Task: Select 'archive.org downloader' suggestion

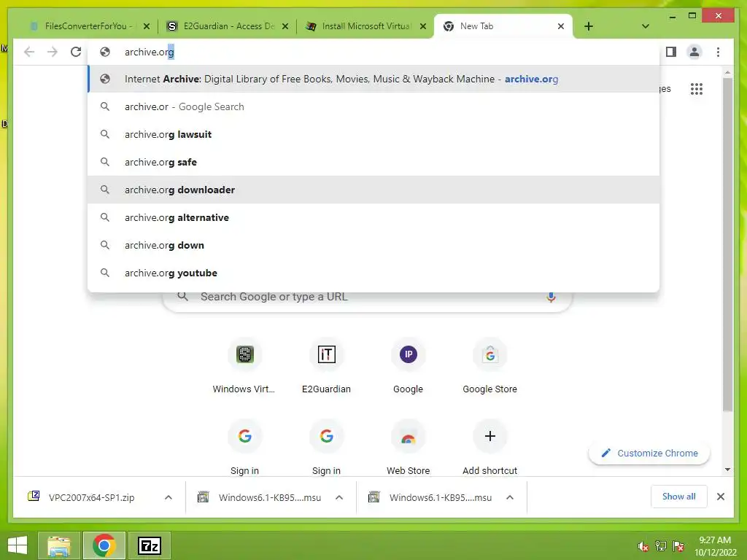Action: click(x=374, y=190)
